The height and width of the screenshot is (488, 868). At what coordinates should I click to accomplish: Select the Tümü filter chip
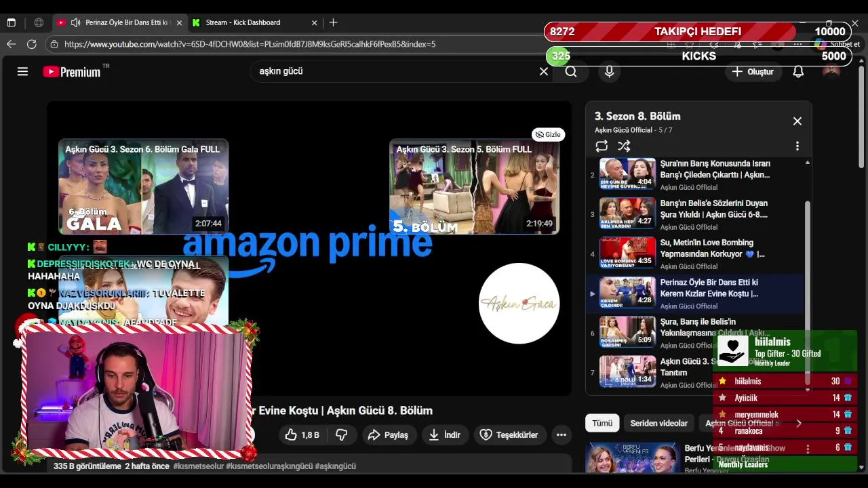pyautogui.click(x=602, y=423)
